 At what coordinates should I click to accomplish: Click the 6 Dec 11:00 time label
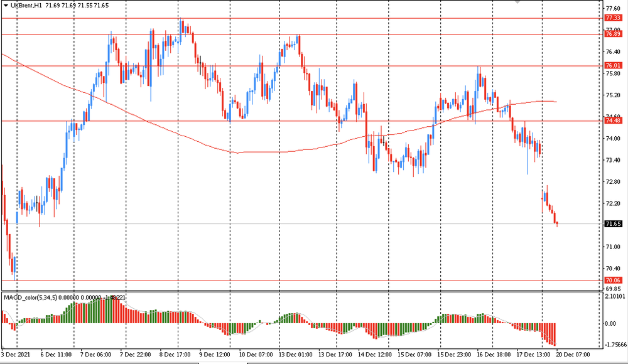coord(56,355)
